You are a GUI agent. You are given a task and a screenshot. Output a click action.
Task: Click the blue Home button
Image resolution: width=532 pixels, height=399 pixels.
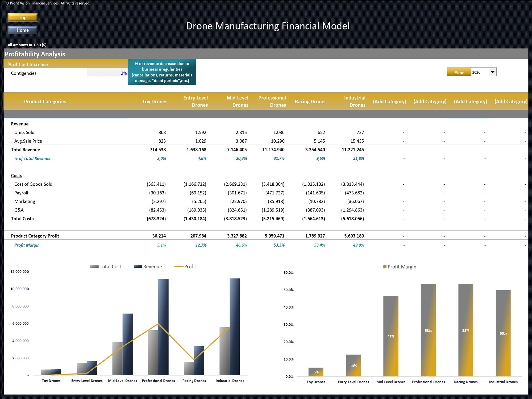pos(23,30)
